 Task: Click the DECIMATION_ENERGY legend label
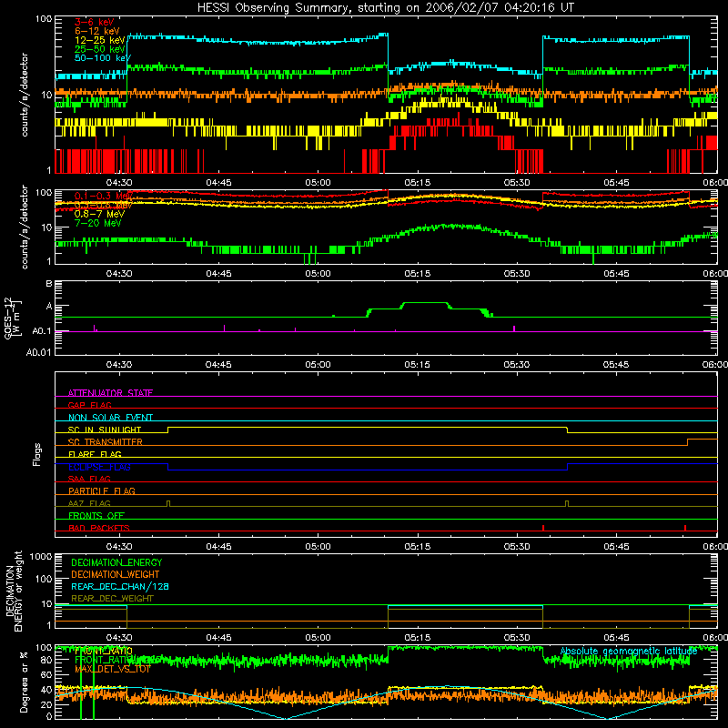(116, 562)
